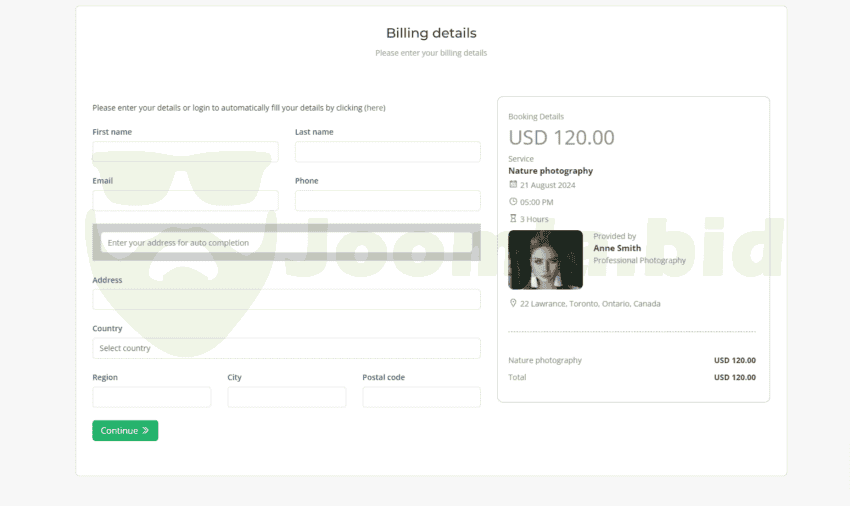Image resolution: width=850 pixels, height=506 pixels.
Task: Select the Email input box
Action: point(185,201)
